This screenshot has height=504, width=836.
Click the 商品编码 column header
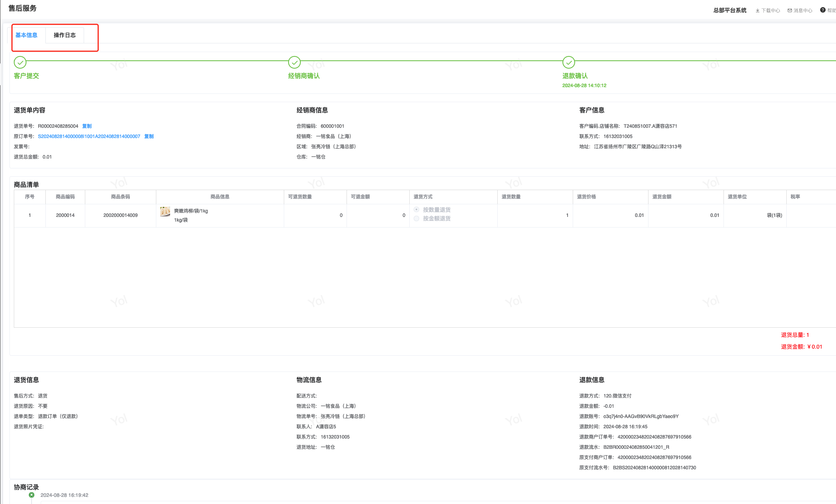[x=65, y=197]
